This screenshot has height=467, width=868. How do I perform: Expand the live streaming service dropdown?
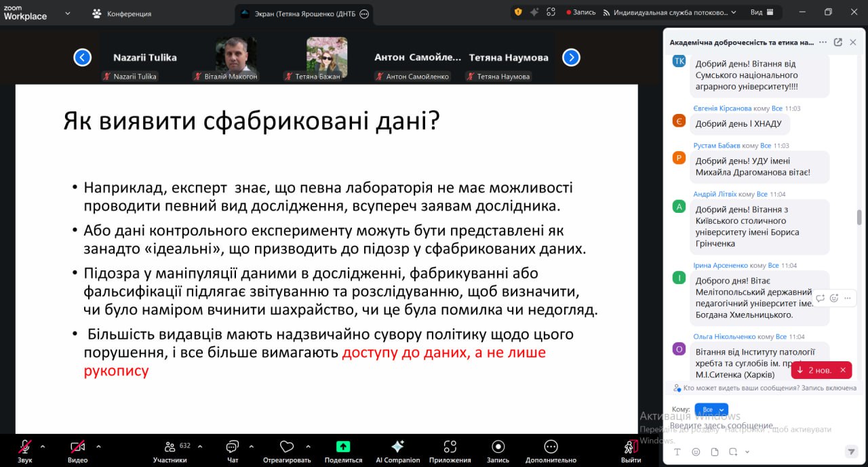[x=735, y=12]
